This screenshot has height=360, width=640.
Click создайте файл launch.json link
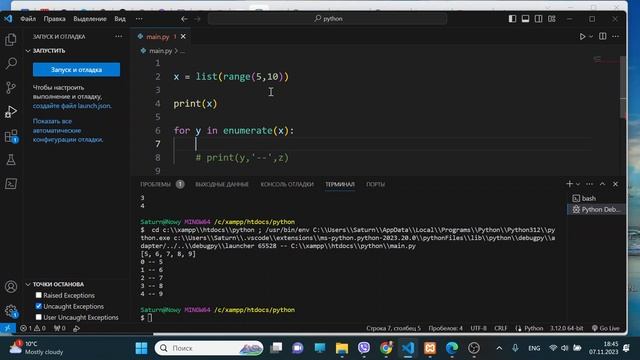coord(72,106)
